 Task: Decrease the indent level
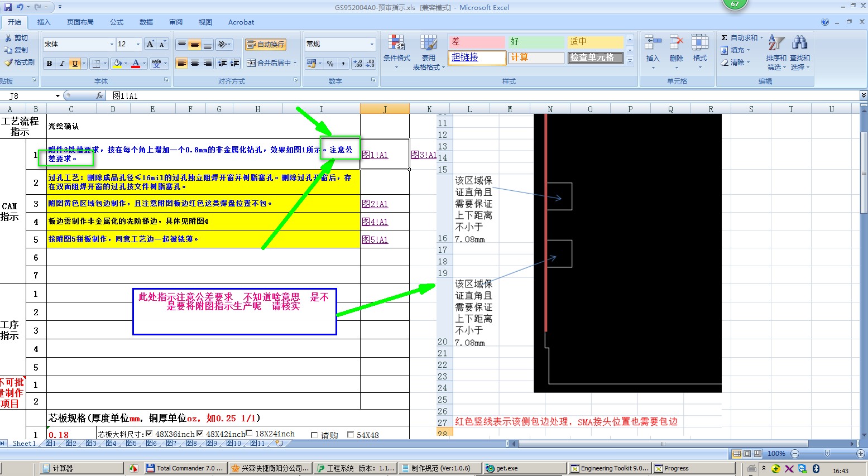(222, 63)
